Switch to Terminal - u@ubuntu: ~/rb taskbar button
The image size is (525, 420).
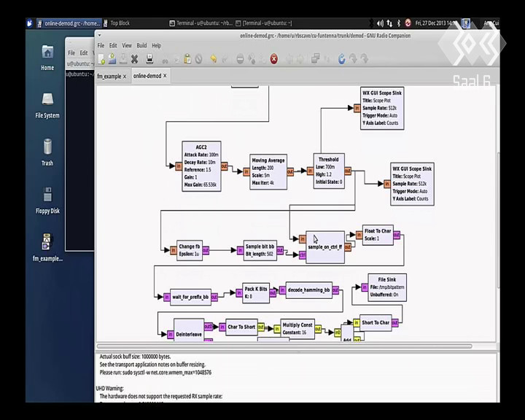coord(201,23)
